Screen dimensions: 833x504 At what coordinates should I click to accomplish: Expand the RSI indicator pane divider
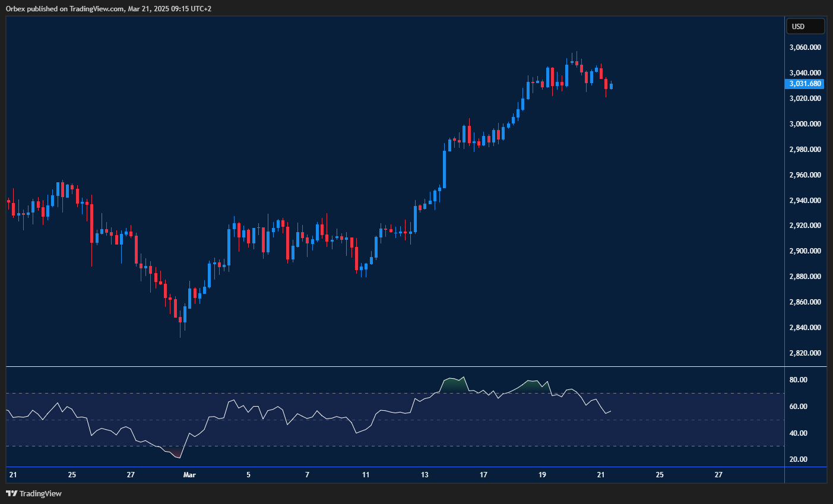(x=392, y=365)
